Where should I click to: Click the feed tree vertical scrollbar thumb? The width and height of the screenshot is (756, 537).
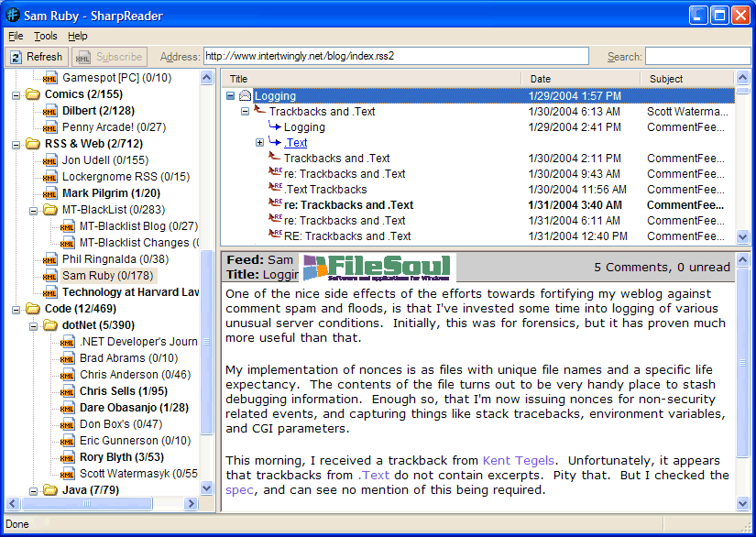click(207, 342)
